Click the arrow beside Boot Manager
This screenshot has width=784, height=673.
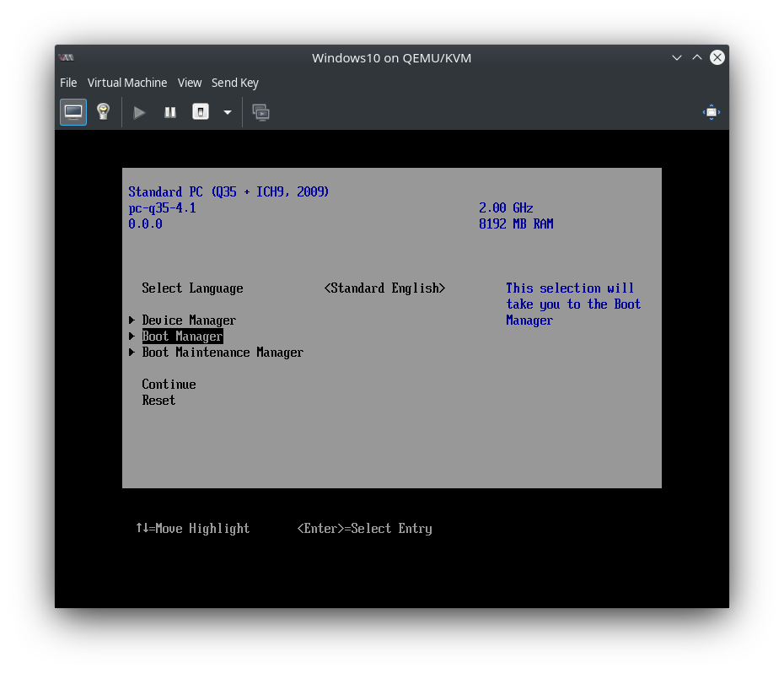point(132,336)
